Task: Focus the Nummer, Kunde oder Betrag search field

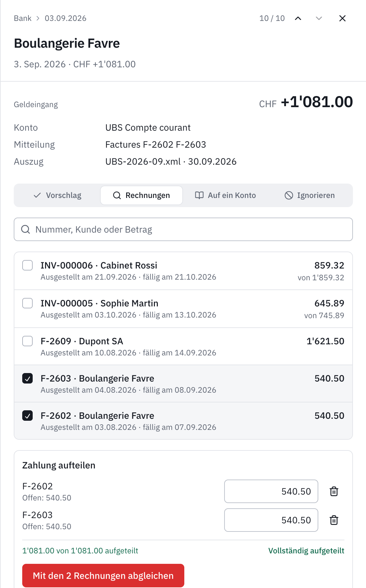Action: point(183,229)
